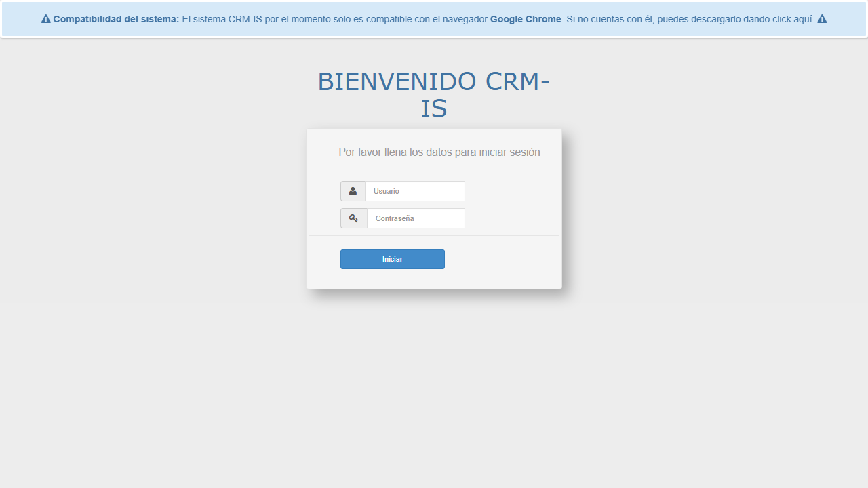The width and height of the screenshot is (868, 488).
Task: Click 'El sistema CRM-IS' in the banner sentence
Action: pos(222,19)
